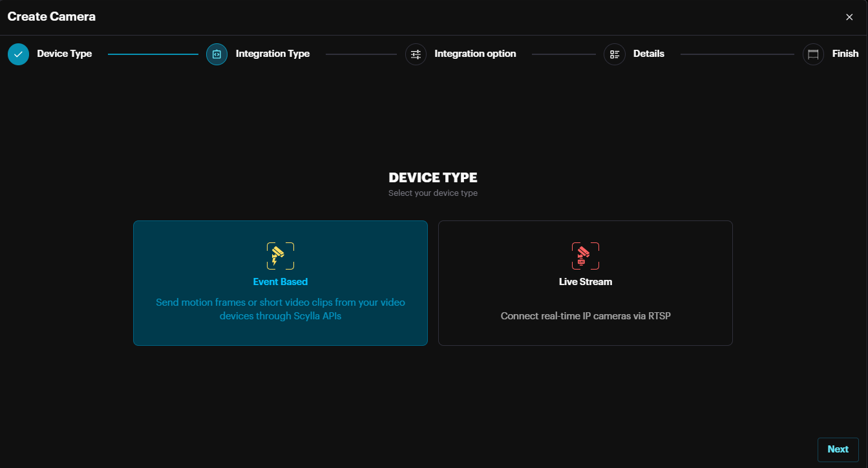Image resolution: width=868 pixels, height=468 pixels.
Task: Jump to the Integration Type step label
Action: coord(272,54)
